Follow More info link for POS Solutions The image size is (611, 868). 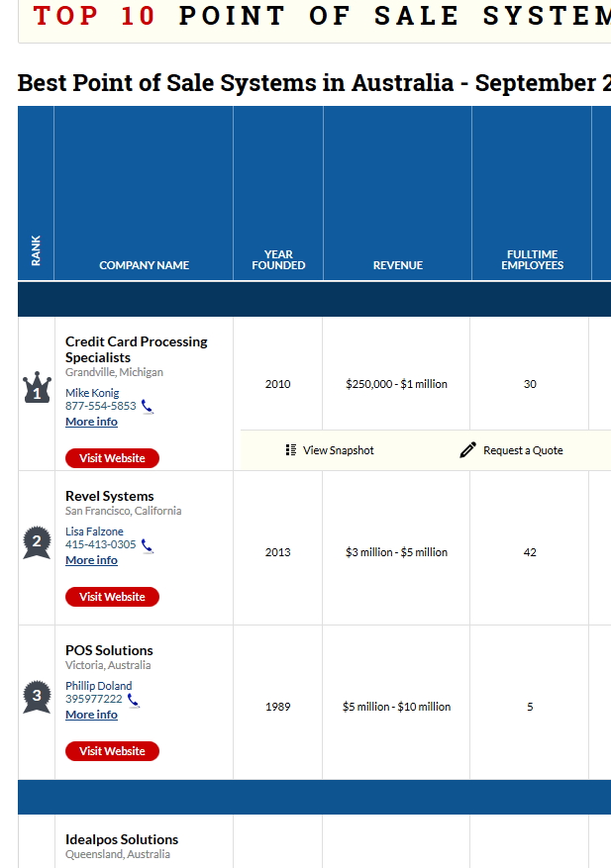[x=91, y=715]
